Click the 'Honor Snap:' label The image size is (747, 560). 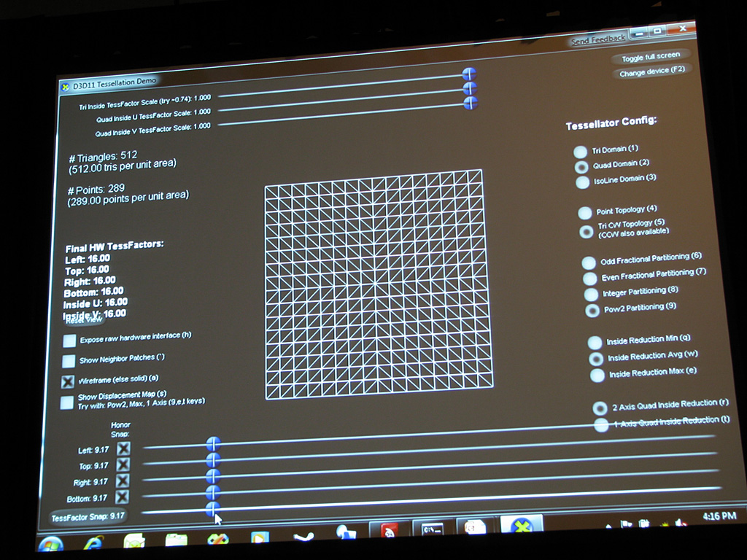(120, 429)
